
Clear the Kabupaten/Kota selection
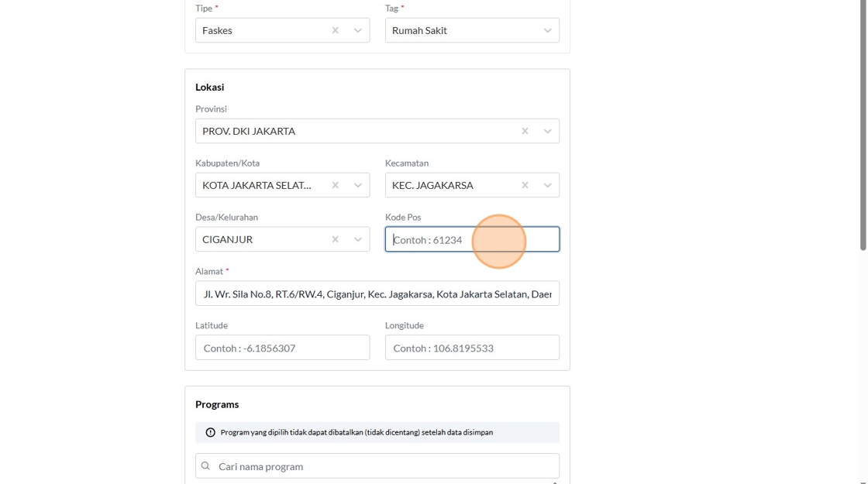(x=335, y=185)
